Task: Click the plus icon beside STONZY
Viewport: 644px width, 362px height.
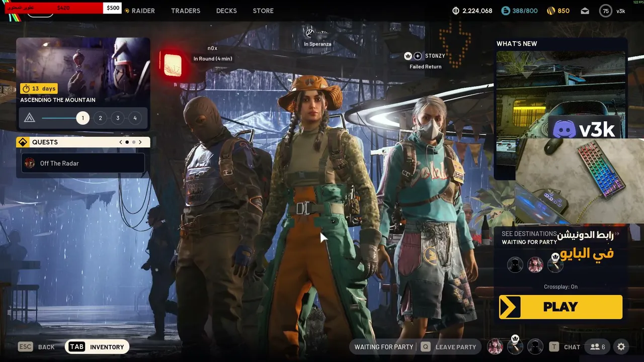Action: 418,56
